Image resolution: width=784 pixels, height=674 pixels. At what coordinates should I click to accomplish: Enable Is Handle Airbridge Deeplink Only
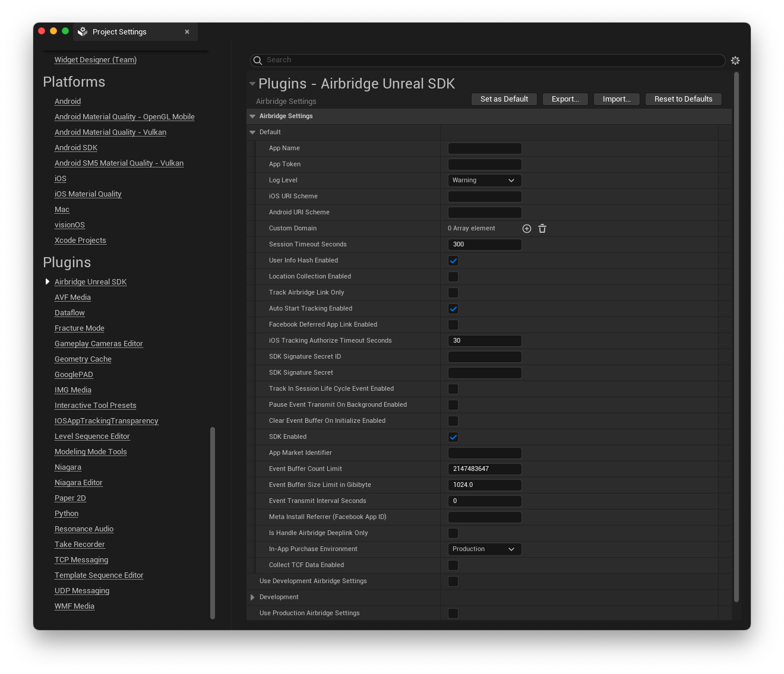[453, 533]
